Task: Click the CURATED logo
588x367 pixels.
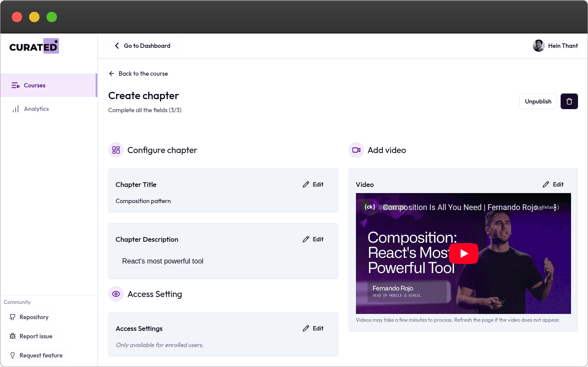Action: click(34, 47)
